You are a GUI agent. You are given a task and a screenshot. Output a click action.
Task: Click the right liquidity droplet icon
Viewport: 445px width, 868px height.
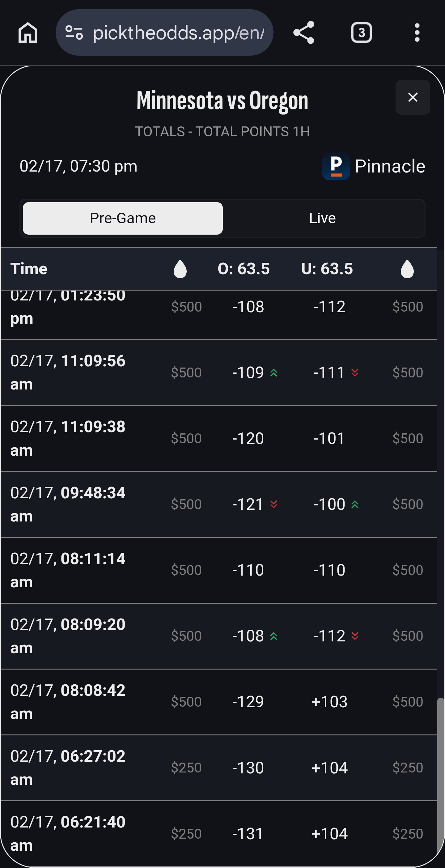point(407,269)
